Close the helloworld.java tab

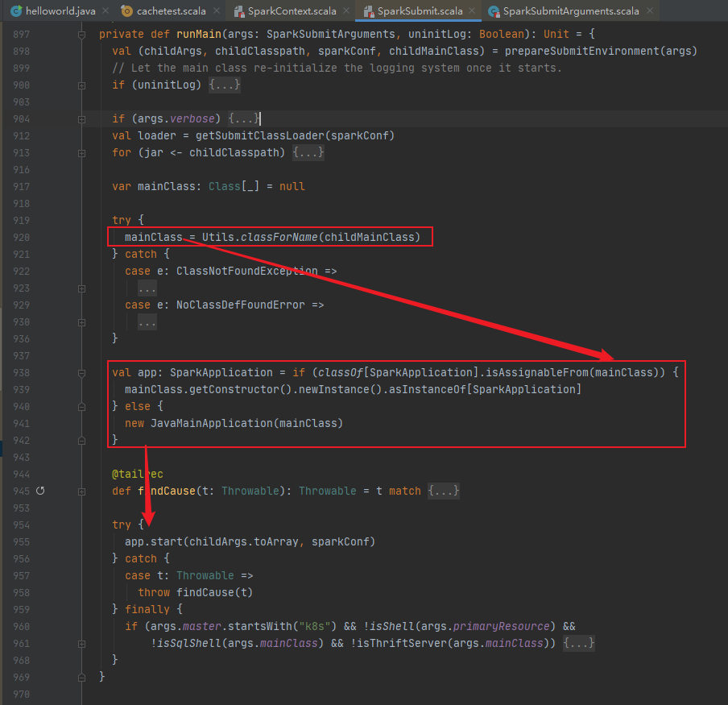pyautogui.click(x=105, y=10)
